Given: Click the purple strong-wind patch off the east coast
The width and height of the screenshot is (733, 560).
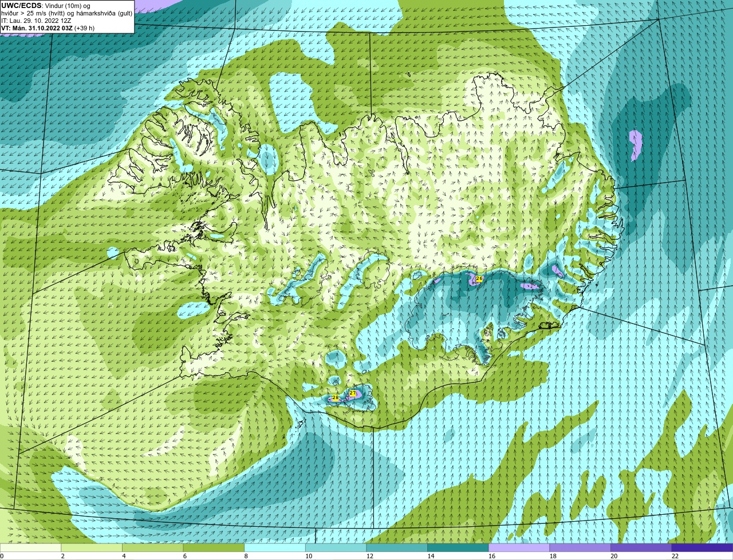Looking at the screenshot, I should pyautogui.click(x=635, y=145).
